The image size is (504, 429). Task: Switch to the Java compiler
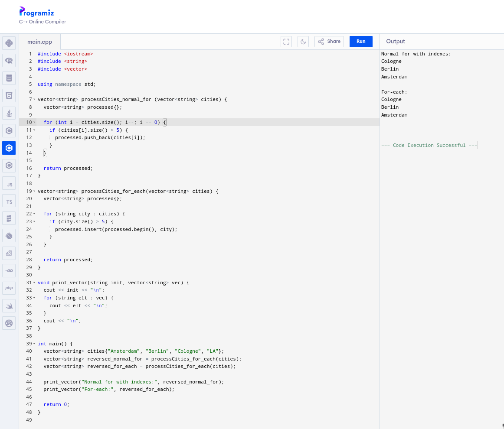(9, 113)
